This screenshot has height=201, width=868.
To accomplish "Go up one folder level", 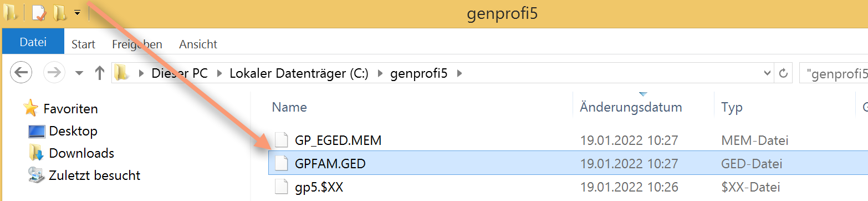I will pyautogui.click(x=100, y=73).
